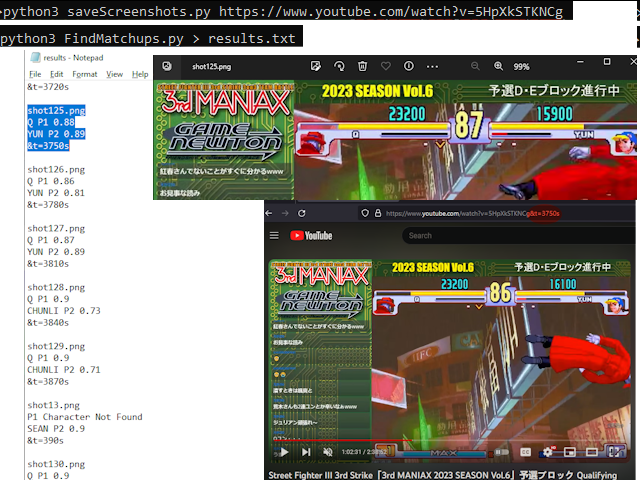This screenshot has width=640, height=480.
Task: Zoom in on the image in Photos
Action: point(498,66)
